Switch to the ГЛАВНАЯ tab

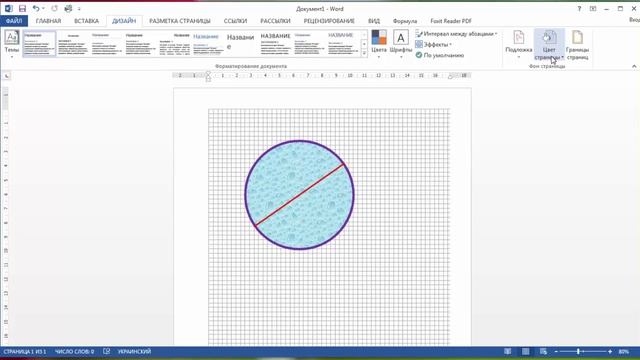tap(48, 21)
